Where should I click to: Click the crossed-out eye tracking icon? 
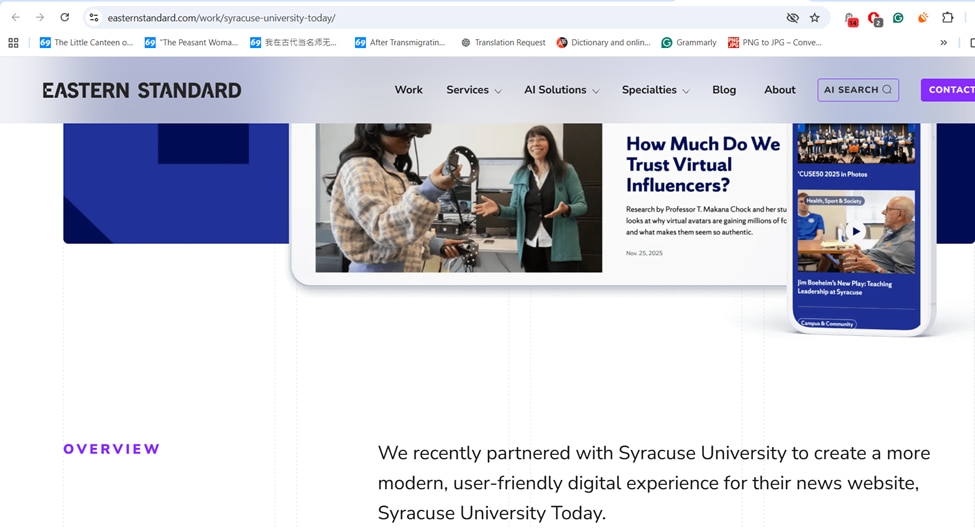pos(792,17)
